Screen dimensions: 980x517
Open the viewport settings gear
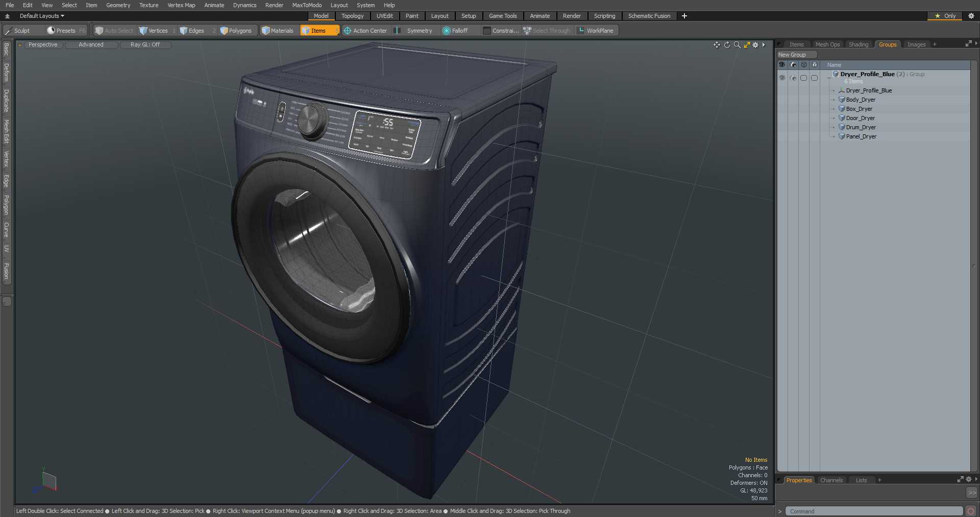pyautogui.click(x=755, y=45)
